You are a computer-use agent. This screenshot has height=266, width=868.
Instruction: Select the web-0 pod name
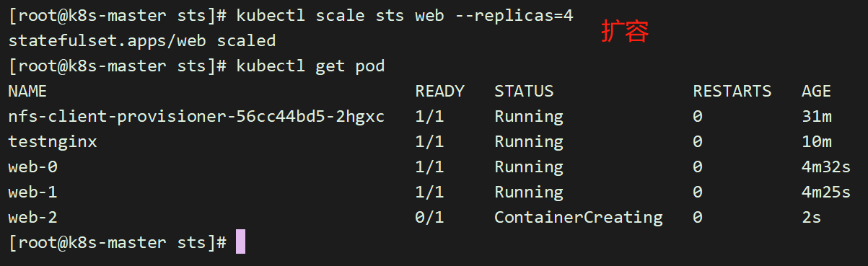[x=32, y=167]
